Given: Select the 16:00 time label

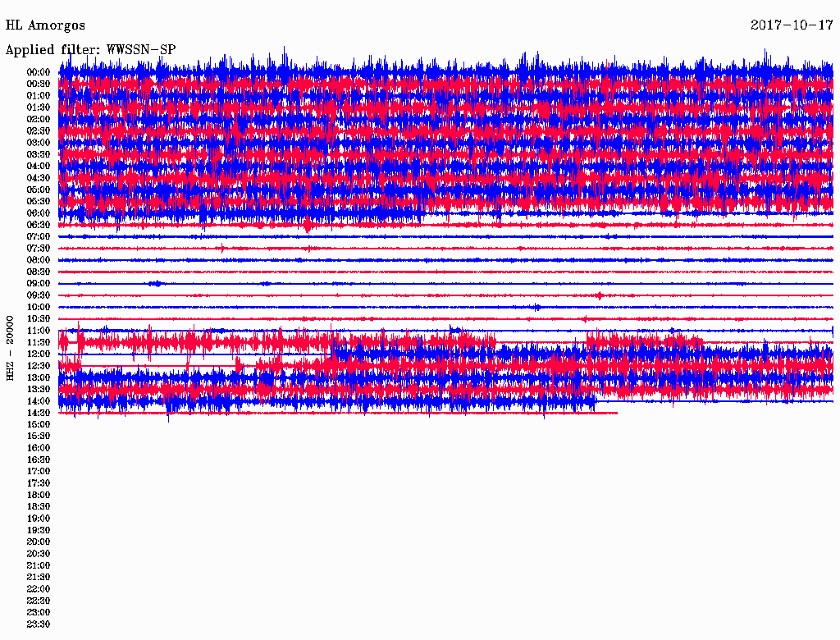Looking at the screenshot, I should click(x=39, y=448).
